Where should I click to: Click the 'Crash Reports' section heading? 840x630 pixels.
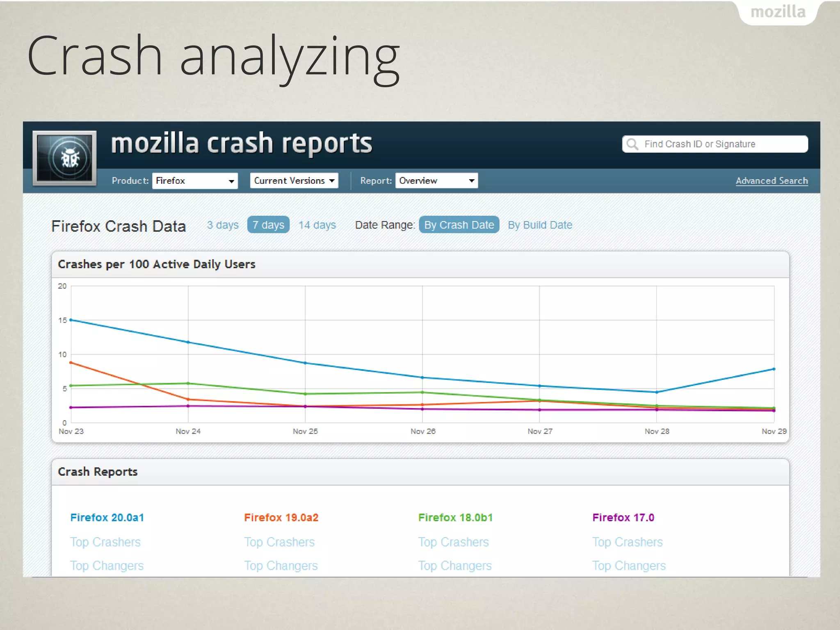coord(98,472)
